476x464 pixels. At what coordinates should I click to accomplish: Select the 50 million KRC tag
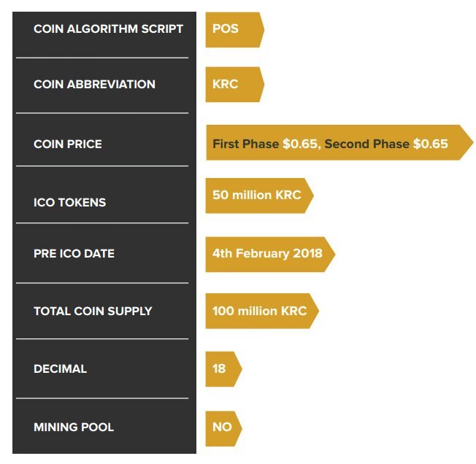pyautogui.click(x=260, y=196)
